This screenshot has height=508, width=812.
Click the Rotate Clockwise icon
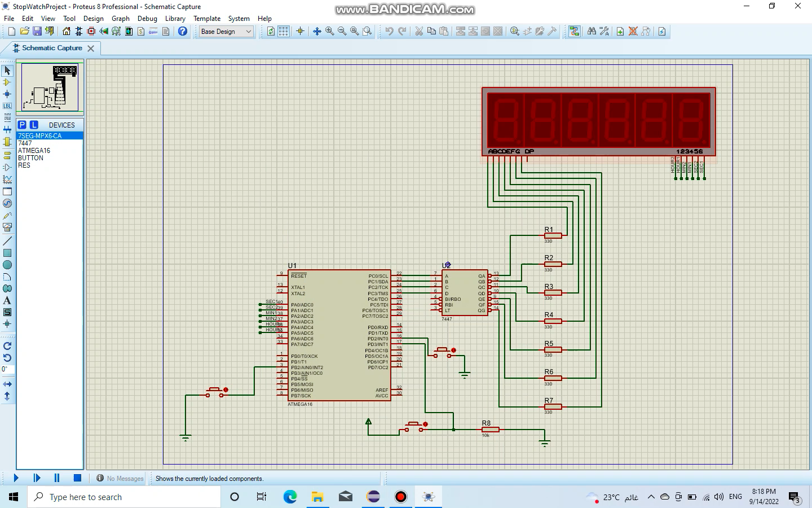pos(7,346)
